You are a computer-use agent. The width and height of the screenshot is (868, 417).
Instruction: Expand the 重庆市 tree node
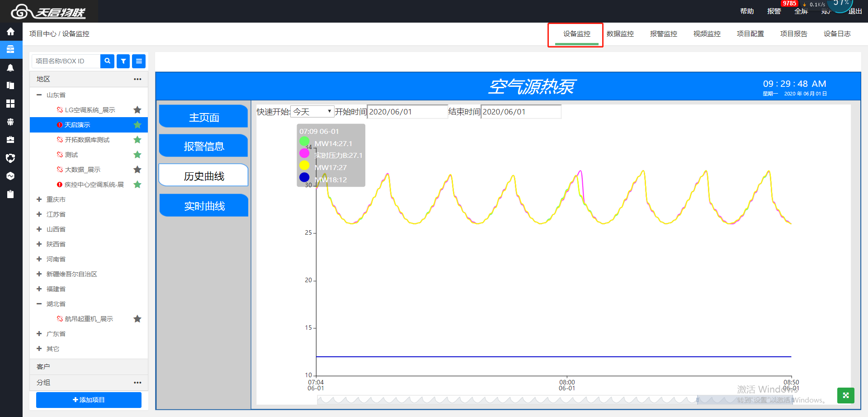tap(39, 199)
